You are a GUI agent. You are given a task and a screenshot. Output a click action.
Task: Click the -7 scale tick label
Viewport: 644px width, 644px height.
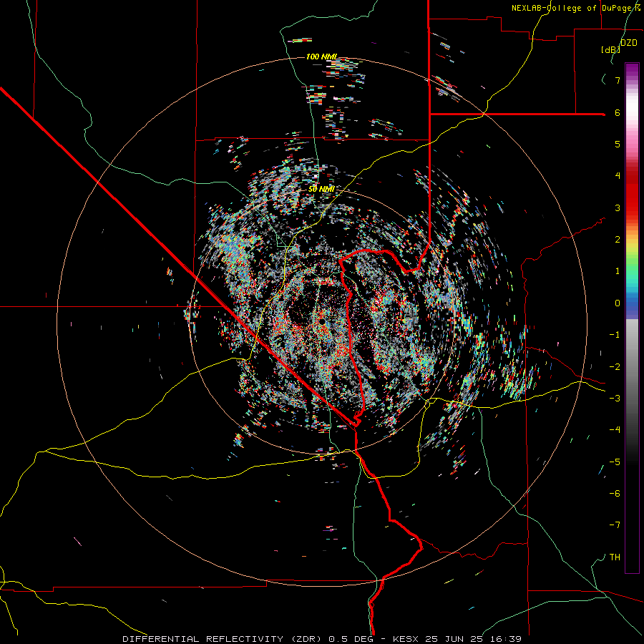615,525
